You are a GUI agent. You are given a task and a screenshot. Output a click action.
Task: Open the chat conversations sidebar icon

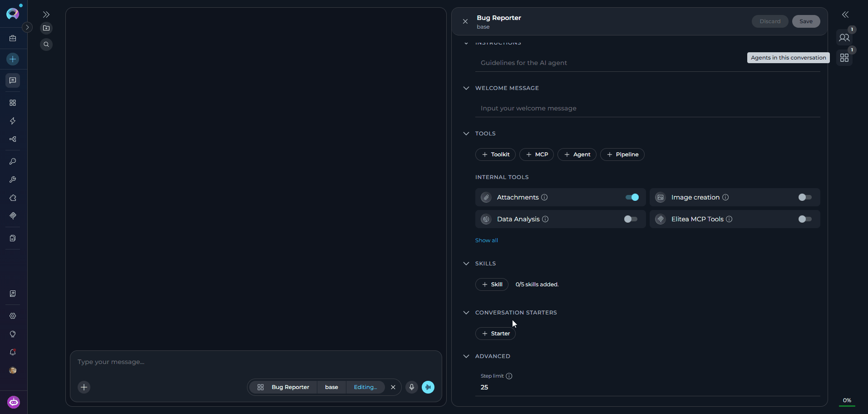click(x=13, y=80)
